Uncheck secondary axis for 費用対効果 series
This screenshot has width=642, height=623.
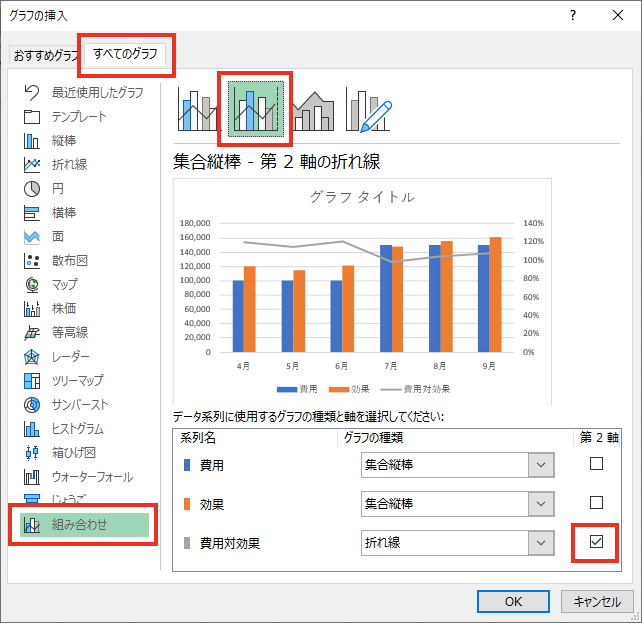596,541
